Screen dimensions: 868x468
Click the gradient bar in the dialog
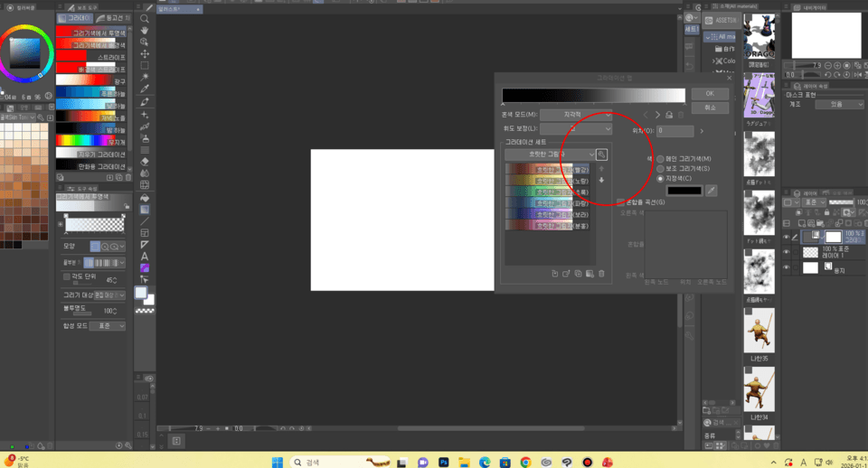593,95
